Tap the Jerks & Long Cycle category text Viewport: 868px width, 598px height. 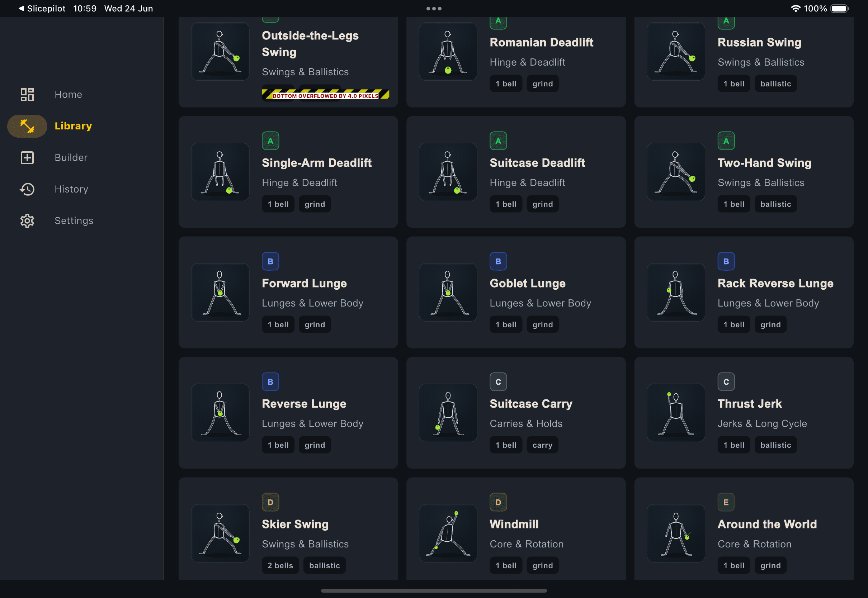[762, 423]
